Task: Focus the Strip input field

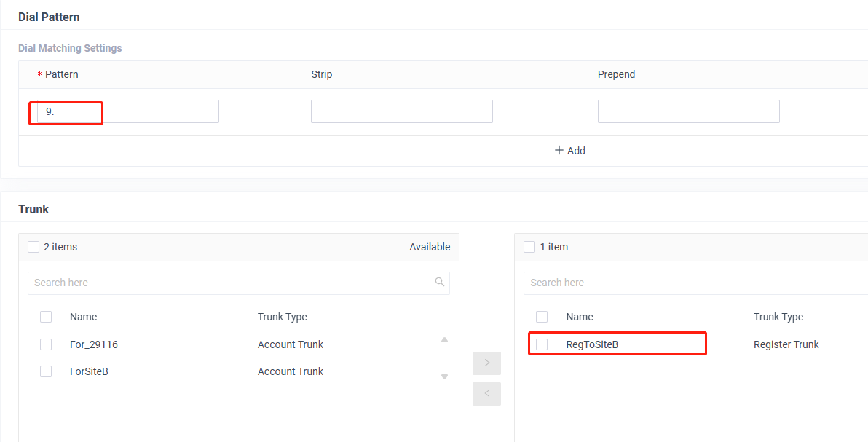Action: click(401, 111)
